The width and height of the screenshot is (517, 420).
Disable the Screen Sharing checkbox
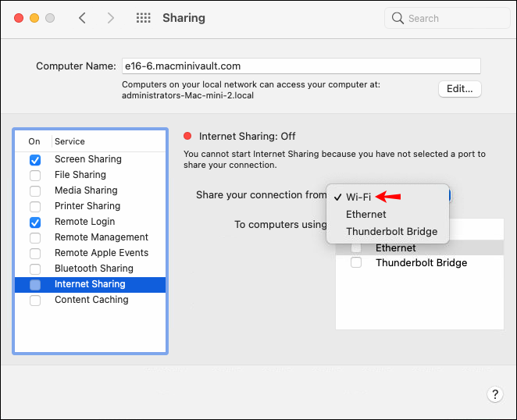click(x=35, y=159)
